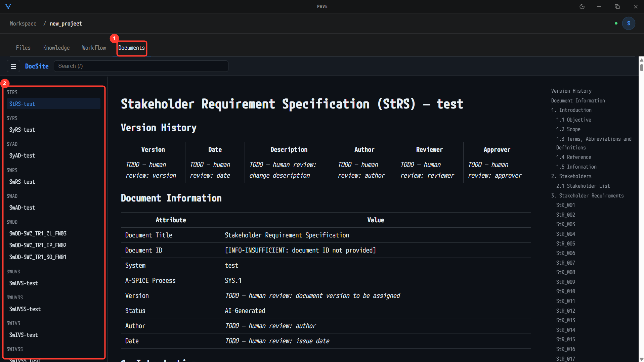Open the user avatar S menu
This screenshot has width=644, height=362.
(x=629, y=24)
